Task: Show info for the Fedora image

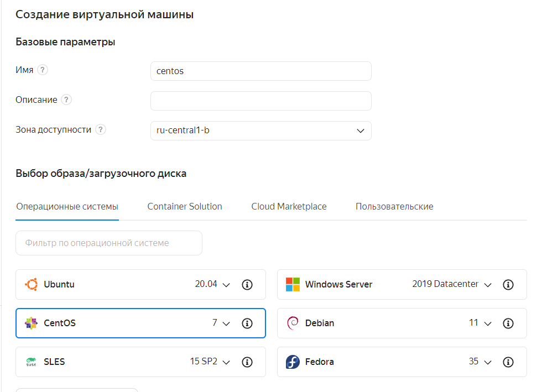Action: tap(508, 362)
